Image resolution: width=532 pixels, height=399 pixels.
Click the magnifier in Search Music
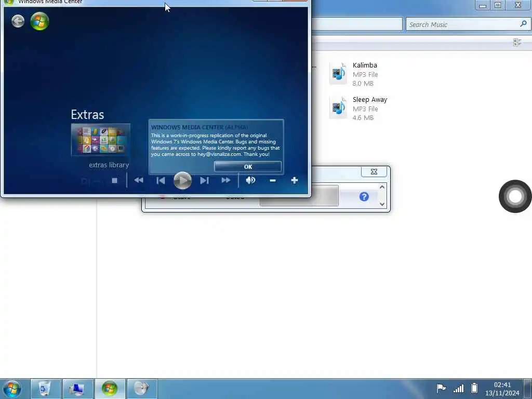pyautogui.click(x=523, y=24)
